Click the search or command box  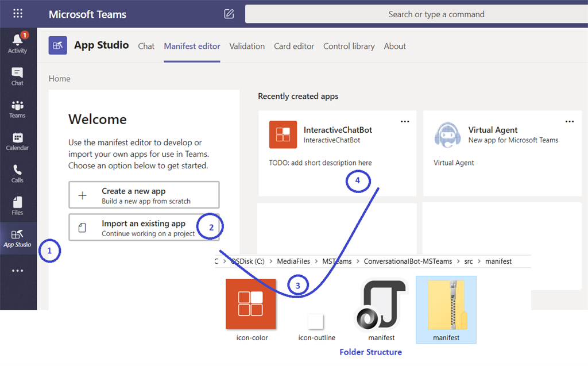coord(417,14)
